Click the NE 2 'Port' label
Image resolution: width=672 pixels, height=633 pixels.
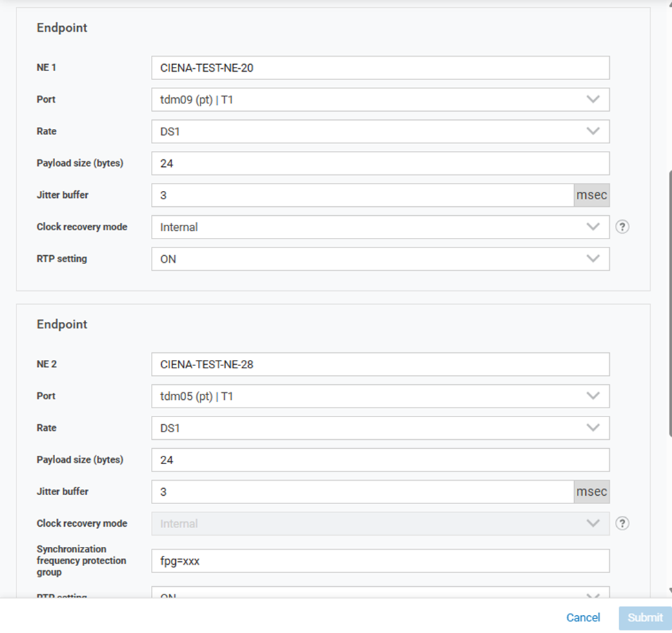[46, 396]
